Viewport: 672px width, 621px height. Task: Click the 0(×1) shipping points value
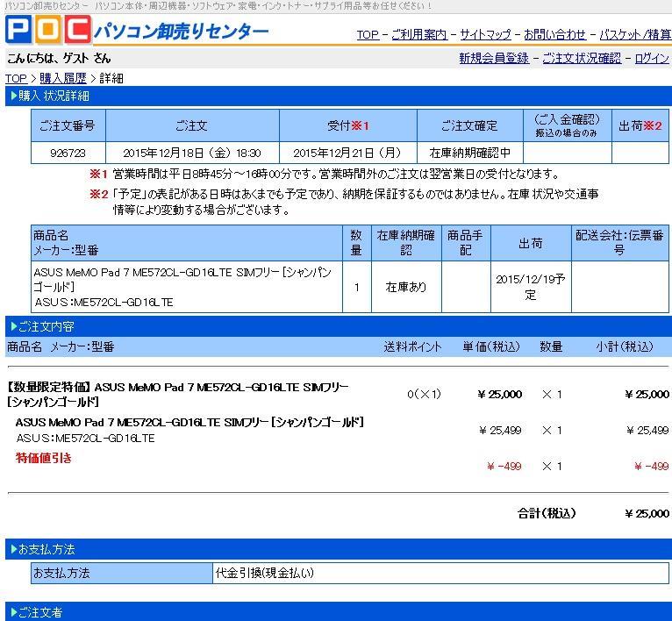point(424,394)
